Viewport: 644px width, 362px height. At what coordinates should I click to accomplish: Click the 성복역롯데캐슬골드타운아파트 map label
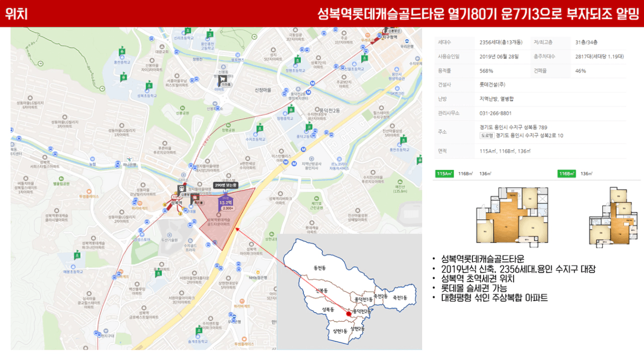[219, 221]
